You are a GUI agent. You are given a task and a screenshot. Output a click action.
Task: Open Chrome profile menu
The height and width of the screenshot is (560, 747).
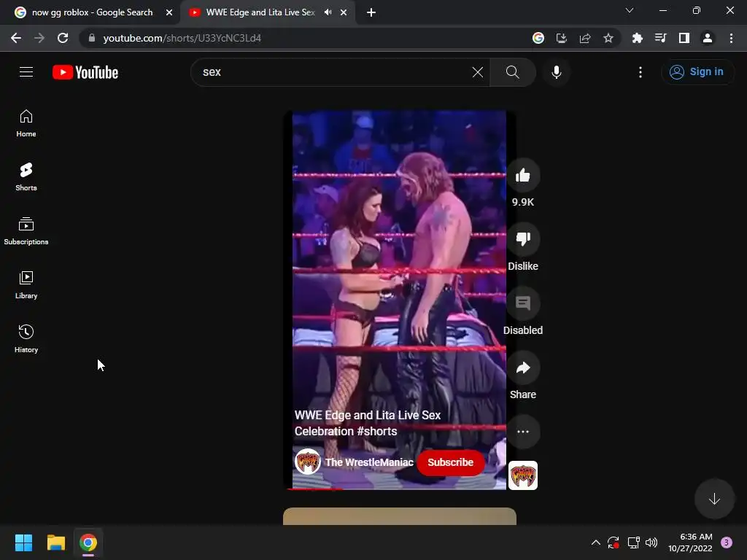[x=708, y=38]
